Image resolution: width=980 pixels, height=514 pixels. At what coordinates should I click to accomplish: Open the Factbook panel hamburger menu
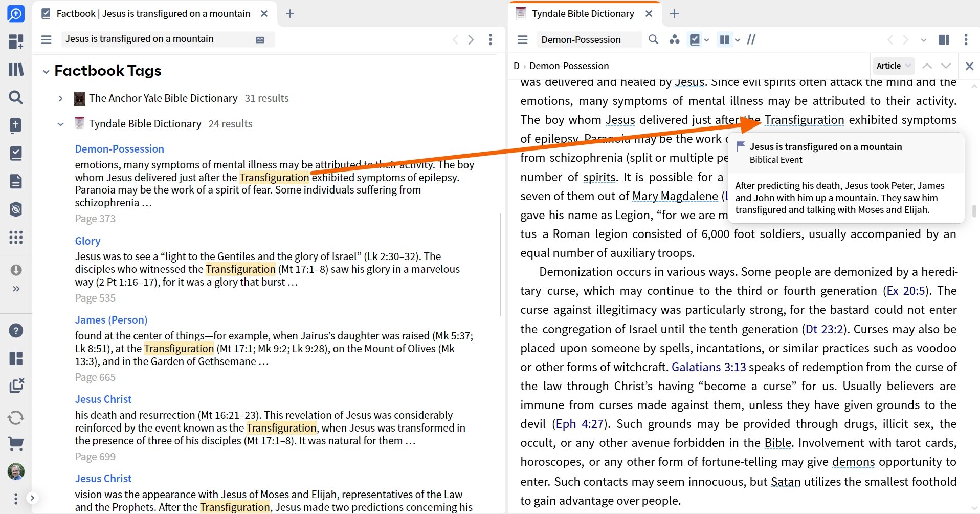pos(47,39)
